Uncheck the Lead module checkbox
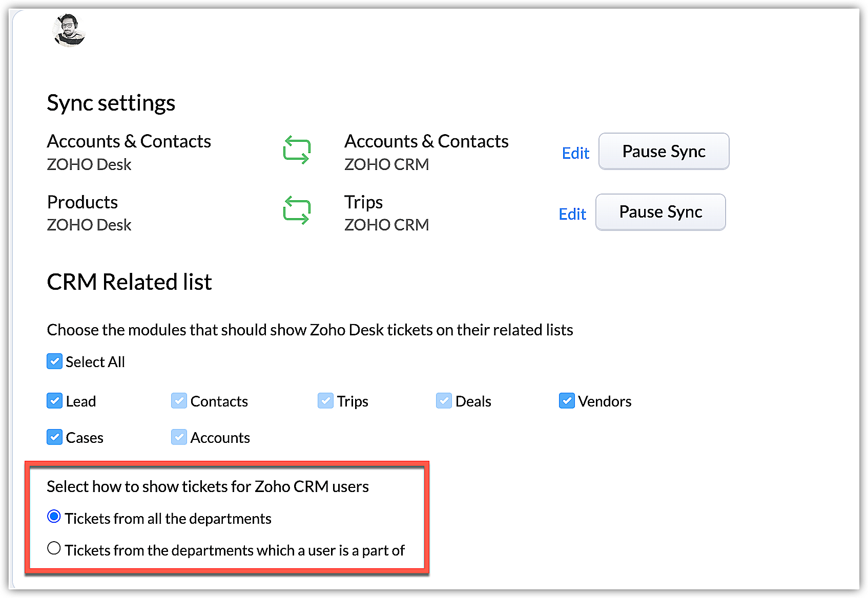This screenshot has height=598, width=868. [55, 401]
